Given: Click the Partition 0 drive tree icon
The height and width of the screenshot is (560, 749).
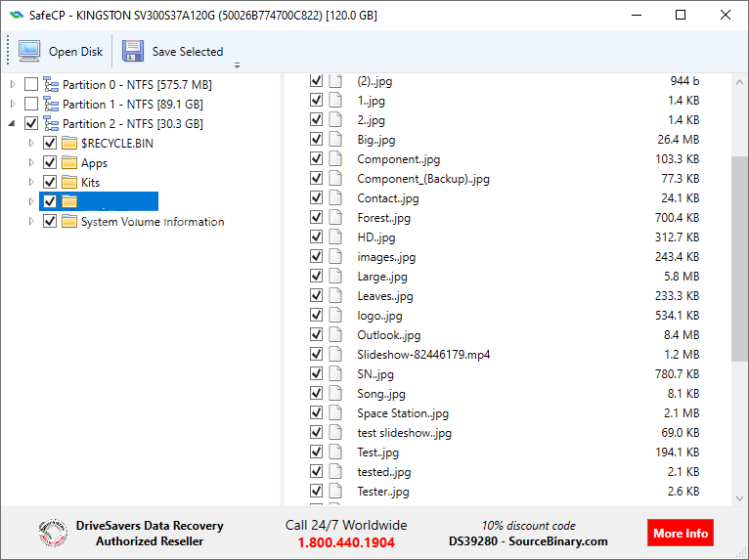Looking at the screenshot, I should (x=51, y=84).
